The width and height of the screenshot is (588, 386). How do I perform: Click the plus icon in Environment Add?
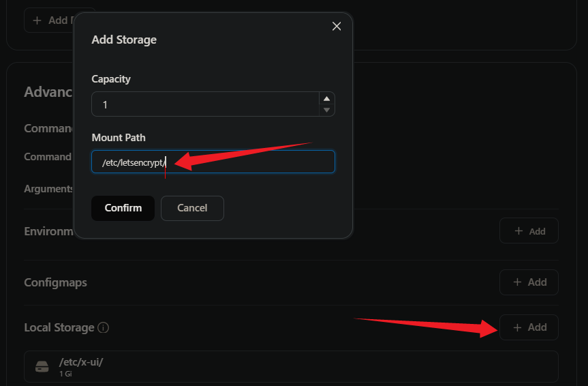519,231
